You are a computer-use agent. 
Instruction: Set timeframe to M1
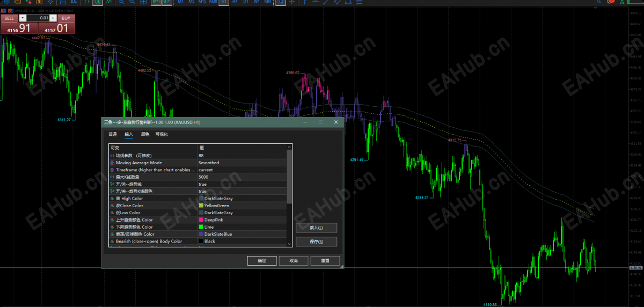pyautogui.click(x=180, y=2)
